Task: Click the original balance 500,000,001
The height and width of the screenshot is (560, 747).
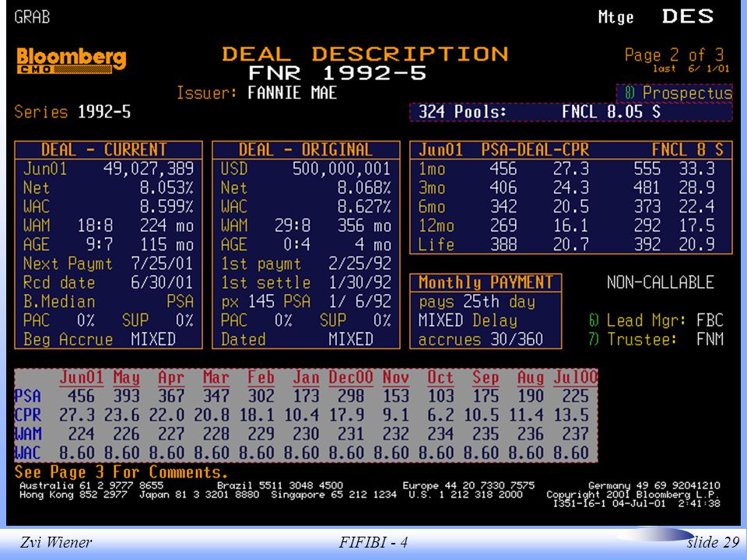Action: (342, 169)
